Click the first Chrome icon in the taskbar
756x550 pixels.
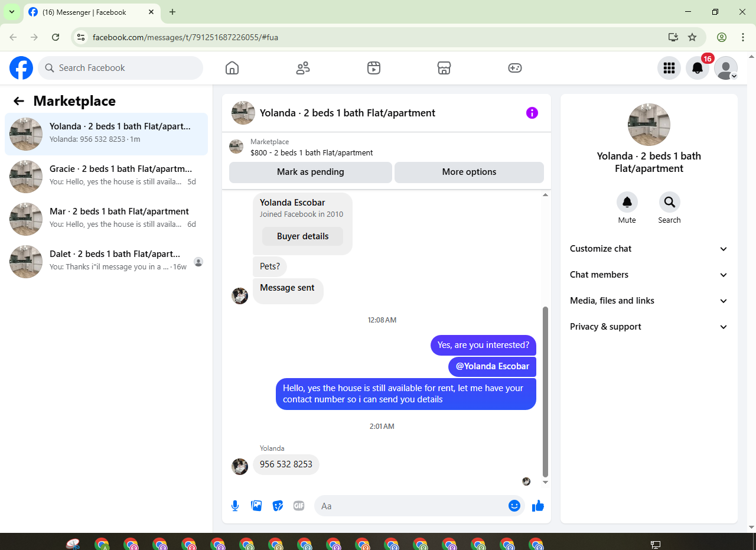[102, 544]
